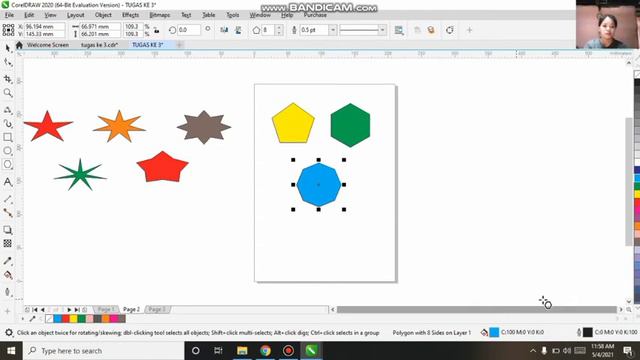Open the Tools menu
The image size is (640, 360).
[x=233, y=15]
